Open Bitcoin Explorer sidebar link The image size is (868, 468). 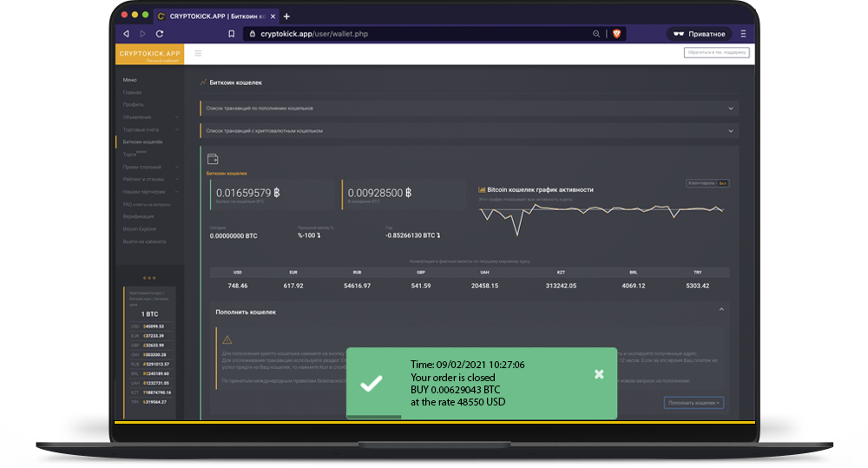[140, 228]
